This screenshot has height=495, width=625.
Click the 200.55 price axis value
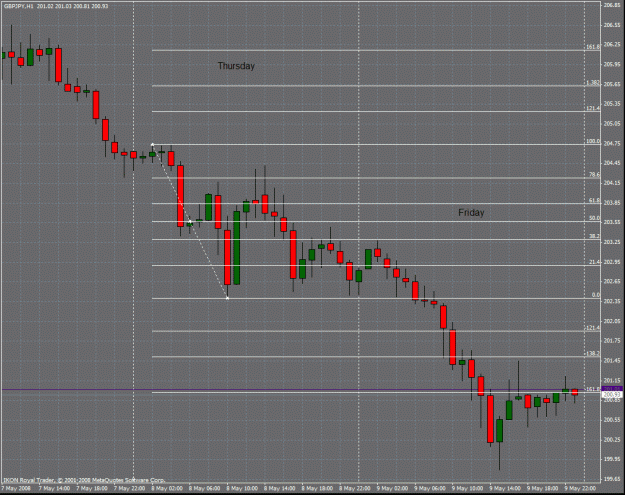click(x=612, y=420)
